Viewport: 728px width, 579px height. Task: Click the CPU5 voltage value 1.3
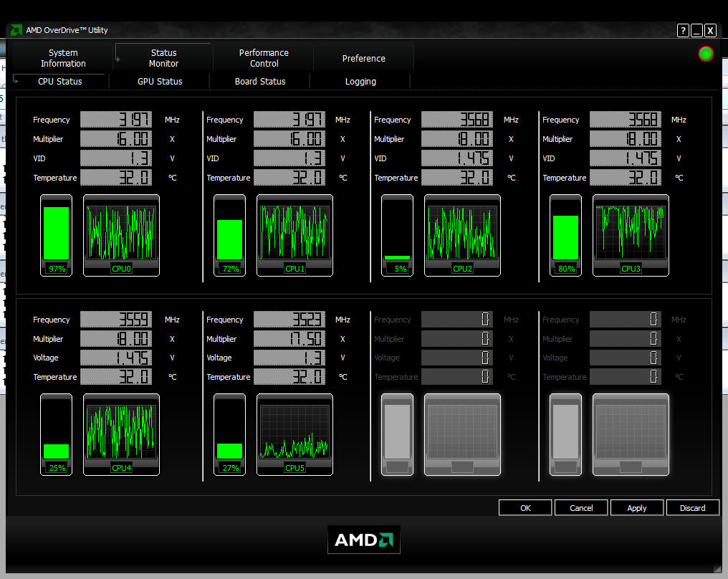point(289,358)
